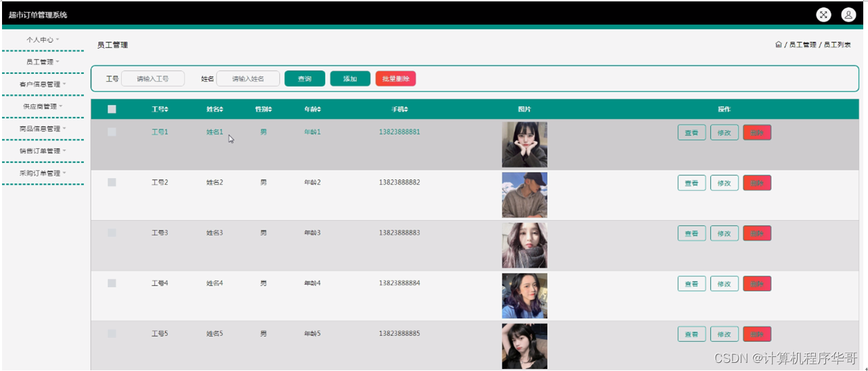
Task: Delete employee 工号1 row
Action: click(x=757, y=133)
